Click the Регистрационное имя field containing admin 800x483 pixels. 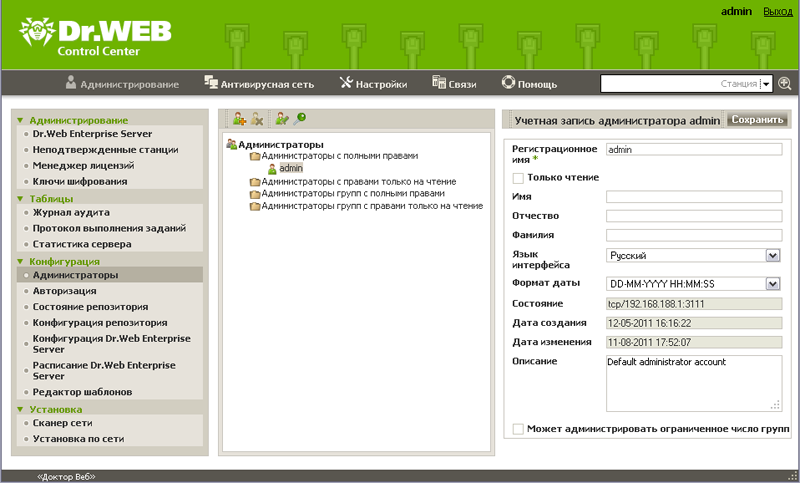pyautogui.click(x=694, y=149)
